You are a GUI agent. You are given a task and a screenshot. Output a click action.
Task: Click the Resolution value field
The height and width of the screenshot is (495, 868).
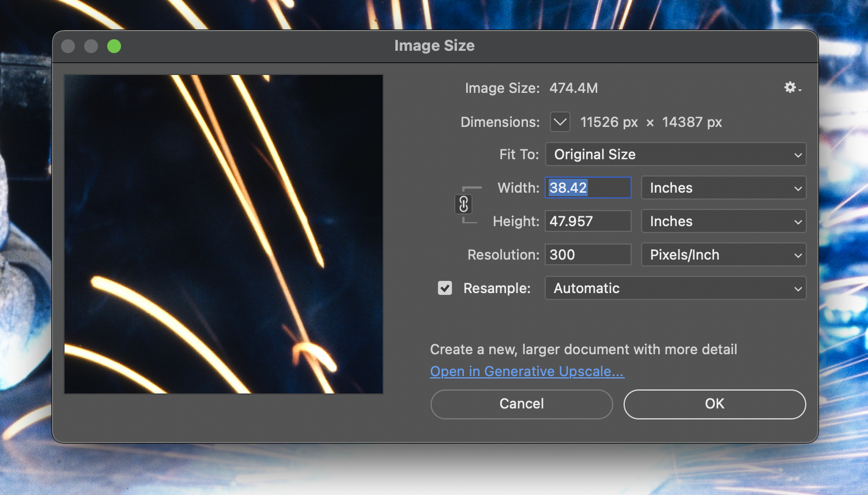tap(588, 255)
